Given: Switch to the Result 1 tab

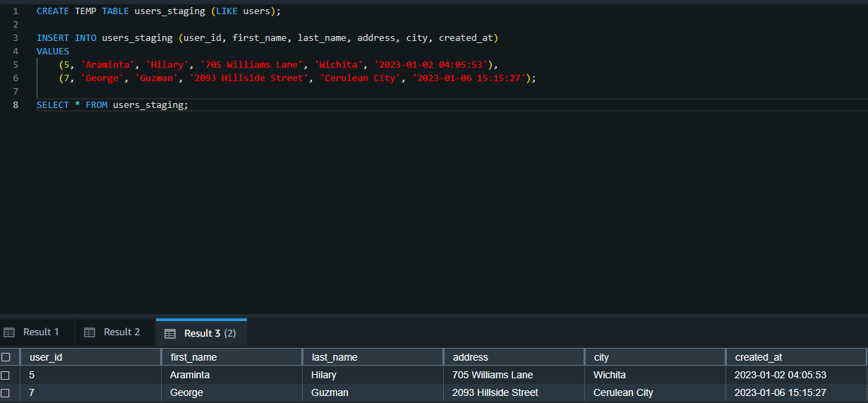Looking at the screenshot, I should [41, 332].
